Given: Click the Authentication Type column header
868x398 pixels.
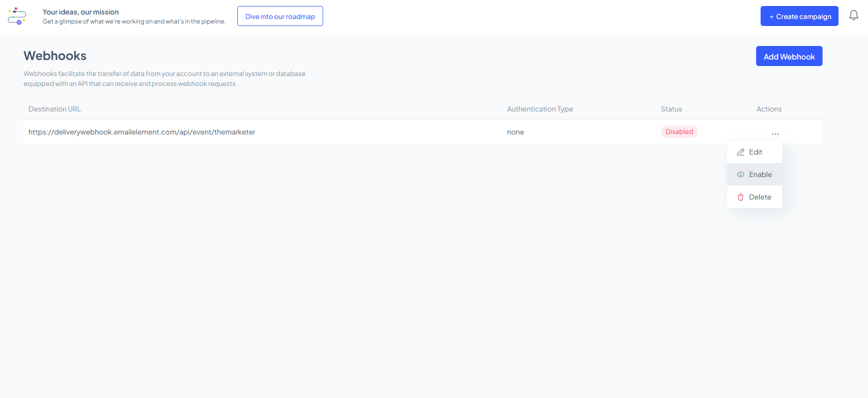Looking at the screenshot, I should coord(540,109).
